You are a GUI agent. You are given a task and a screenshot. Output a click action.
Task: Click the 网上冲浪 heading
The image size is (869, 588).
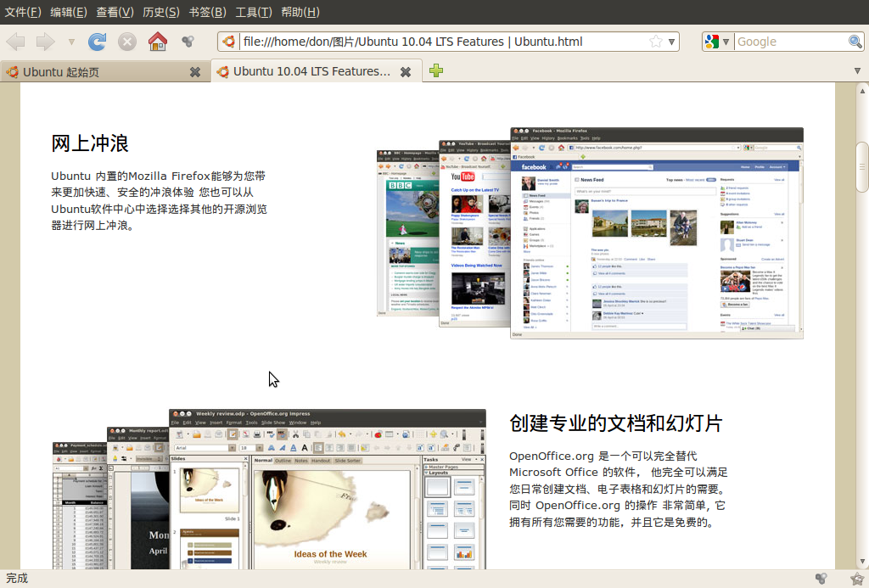tap(90, 143)
